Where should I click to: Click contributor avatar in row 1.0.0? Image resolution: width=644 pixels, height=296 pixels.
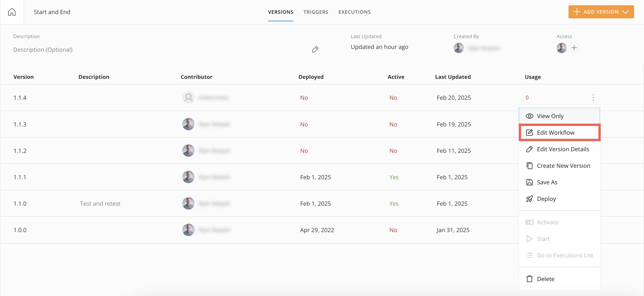[x=188, y=230]
